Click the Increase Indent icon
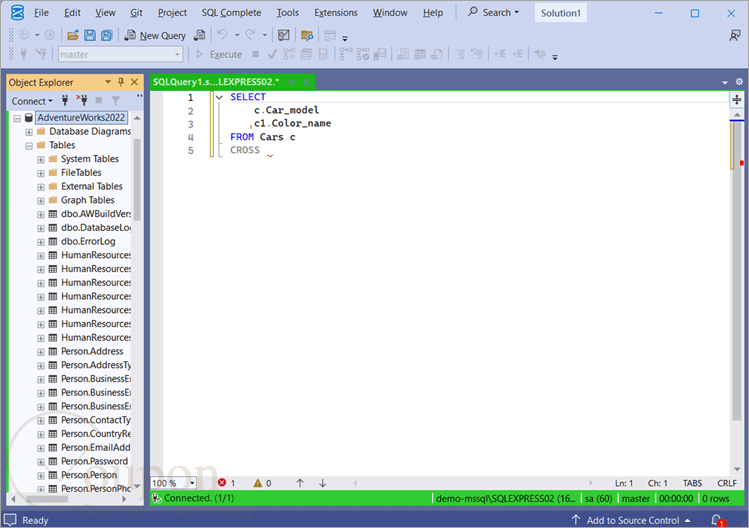 click(517, 54)
